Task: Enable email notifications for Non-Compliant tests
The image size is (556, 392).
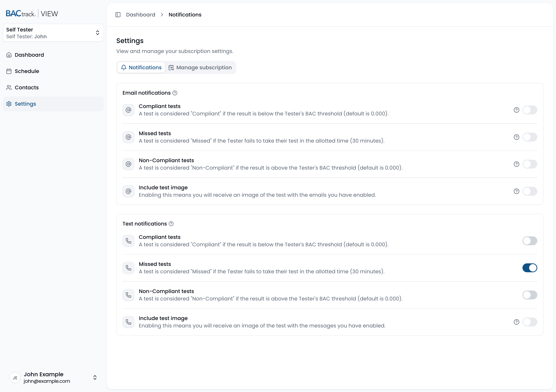Action: (x=530, y=164)
